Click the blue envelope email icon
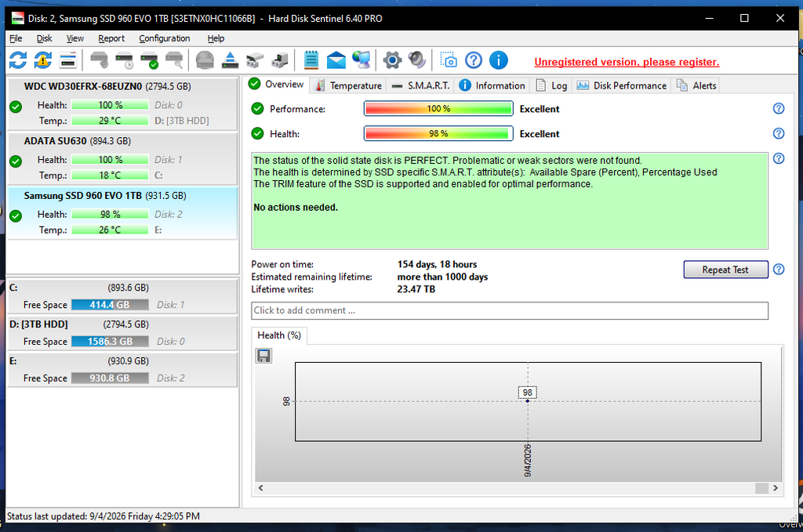Screen dimensions: 803x532 coord(336,60)
